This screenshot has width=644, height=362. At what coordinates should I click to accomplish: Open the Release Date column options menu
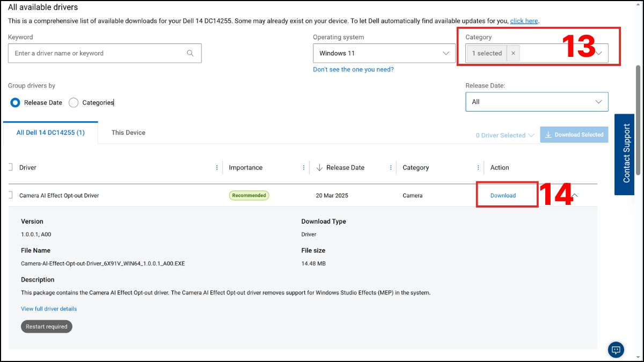click(x=391, y=168)
